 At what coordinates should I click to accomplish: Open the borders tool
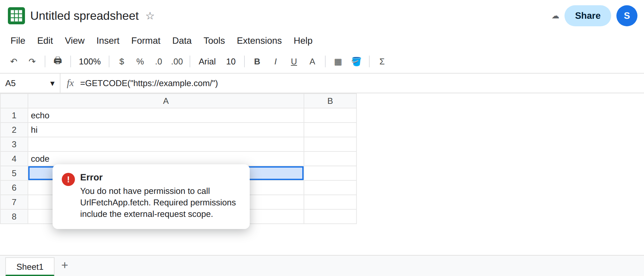click(x=338, y=62)
